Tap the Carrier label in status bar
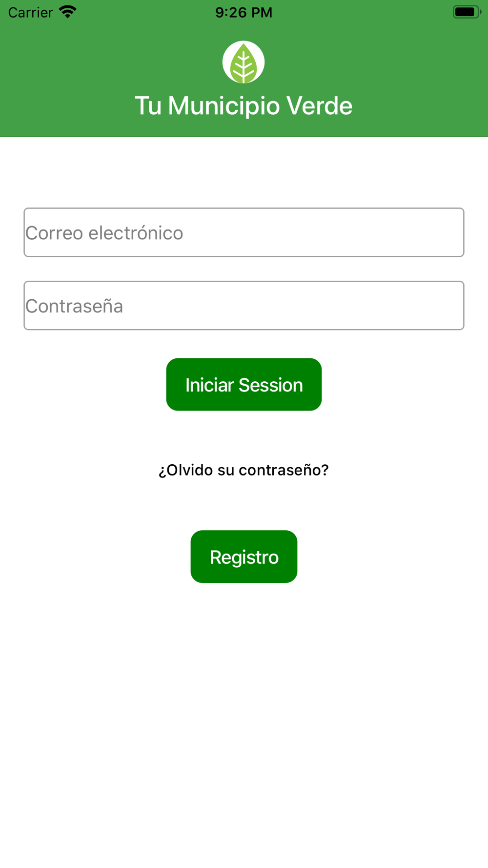 click(31, 12)
